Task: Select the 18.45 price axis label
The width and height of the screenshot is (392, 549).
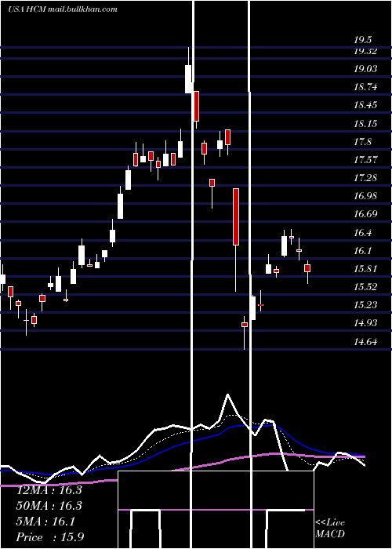Action: (365, 105)
